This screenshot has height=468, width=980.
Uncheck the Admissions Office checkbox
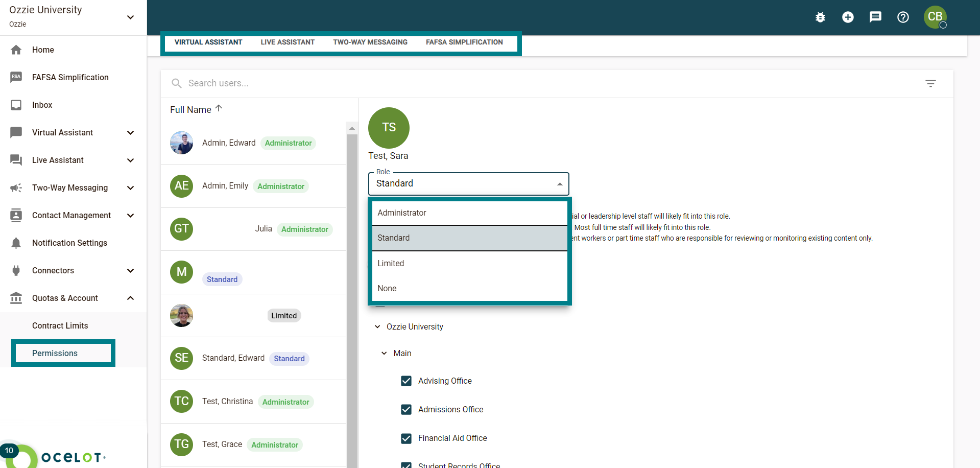(x=406, y=409)
